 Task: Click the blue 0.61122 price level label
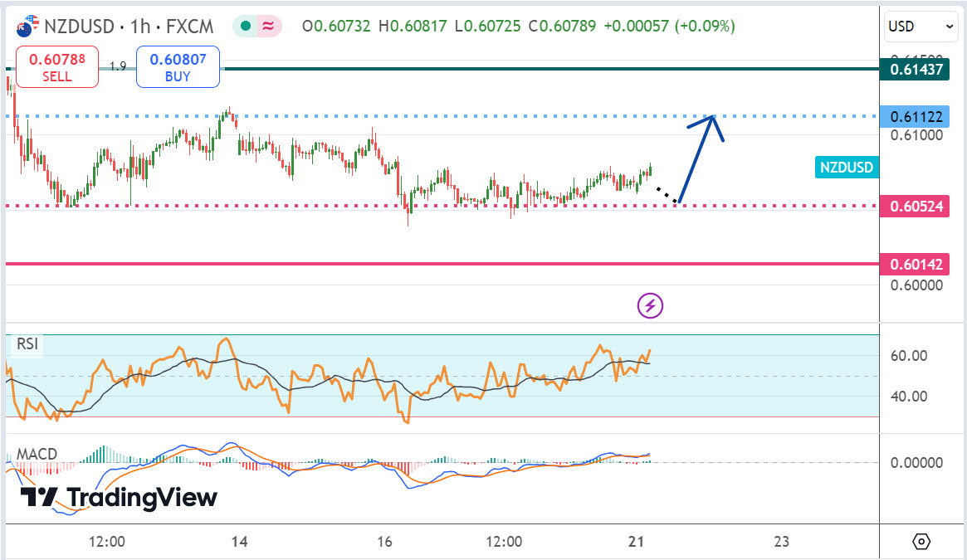click(x=916, y=116)
